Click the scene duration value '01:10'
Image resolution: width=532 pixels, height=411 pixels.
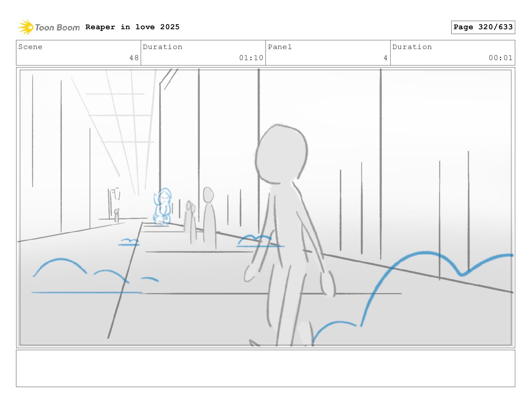(251, 58)
